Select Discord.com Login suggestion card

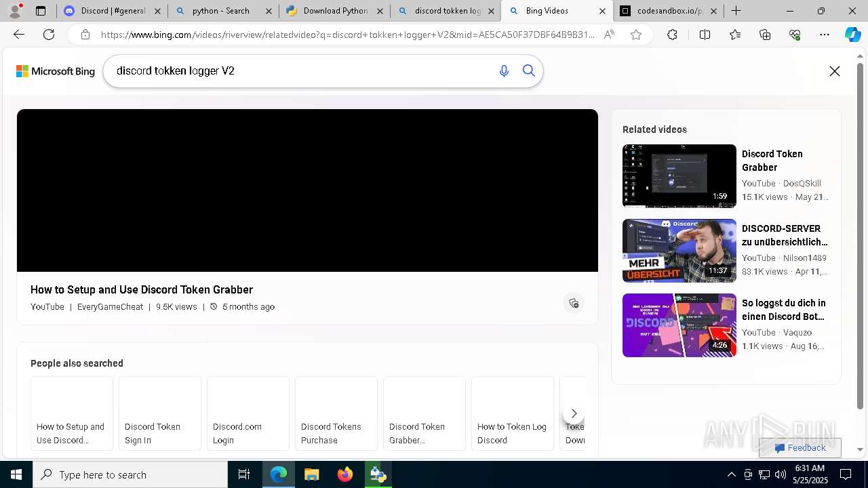pos(248,413)
